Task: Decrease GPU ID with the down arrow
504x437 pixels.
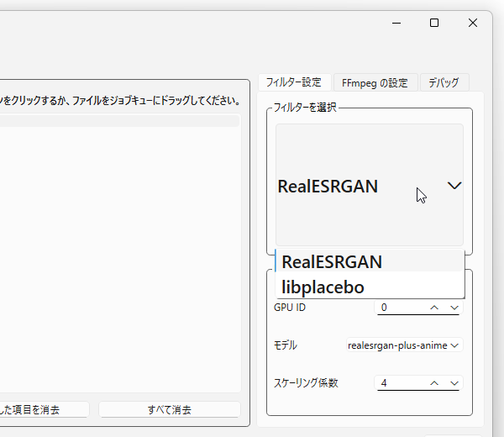Action: [x=454, y=308]
